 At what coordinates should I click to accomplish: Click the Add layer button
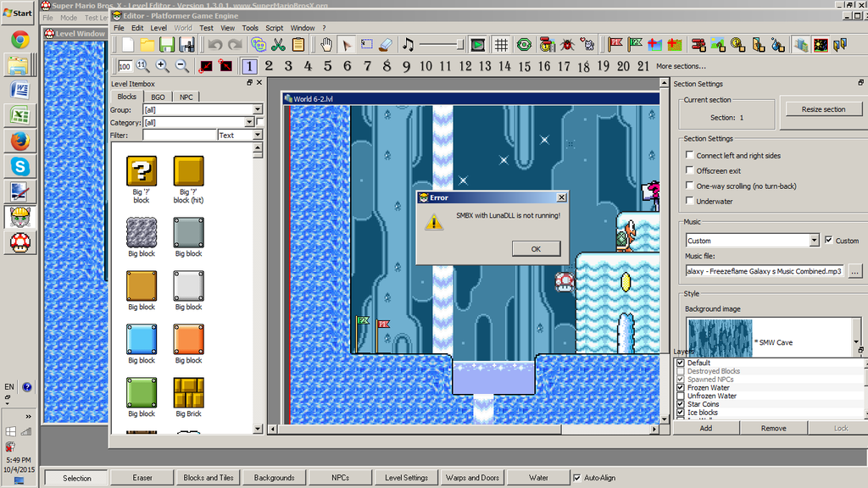tap(706, 428)
